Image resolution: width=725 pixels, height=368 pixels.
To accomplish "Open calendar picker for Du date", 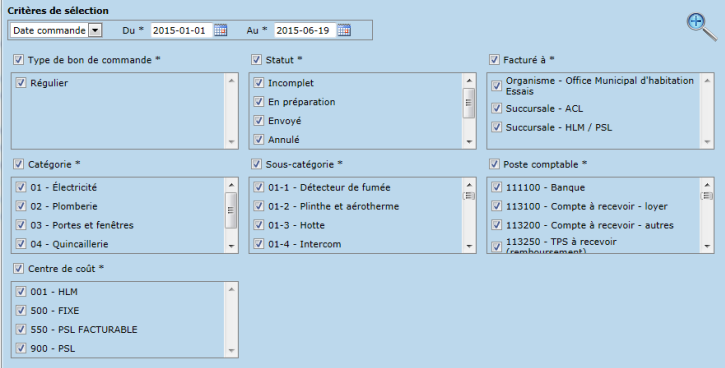I will tap(221, 30).
